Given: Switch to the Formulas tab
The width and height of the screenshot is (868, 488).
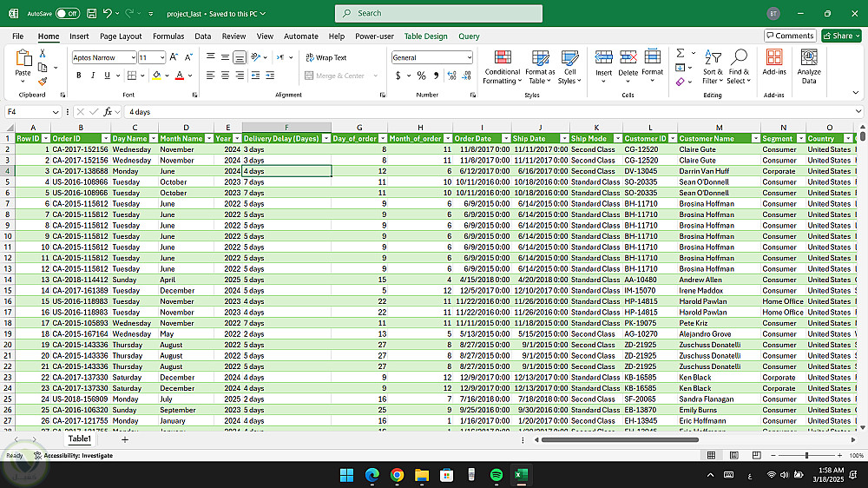Looking at the screenshot, I should click(x=168, y=36).
